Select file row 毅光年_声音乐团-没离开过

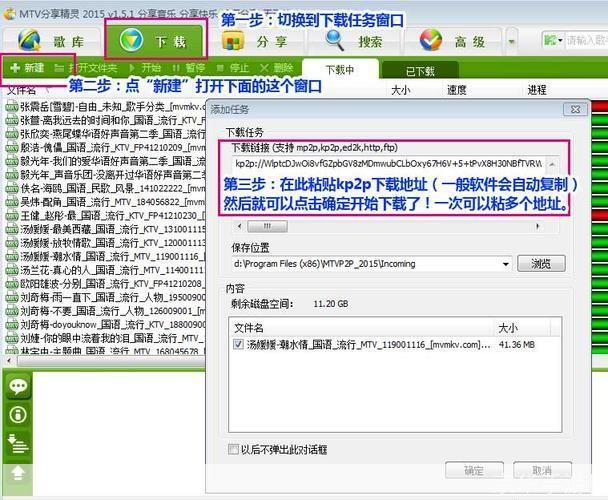pos(105,175)
